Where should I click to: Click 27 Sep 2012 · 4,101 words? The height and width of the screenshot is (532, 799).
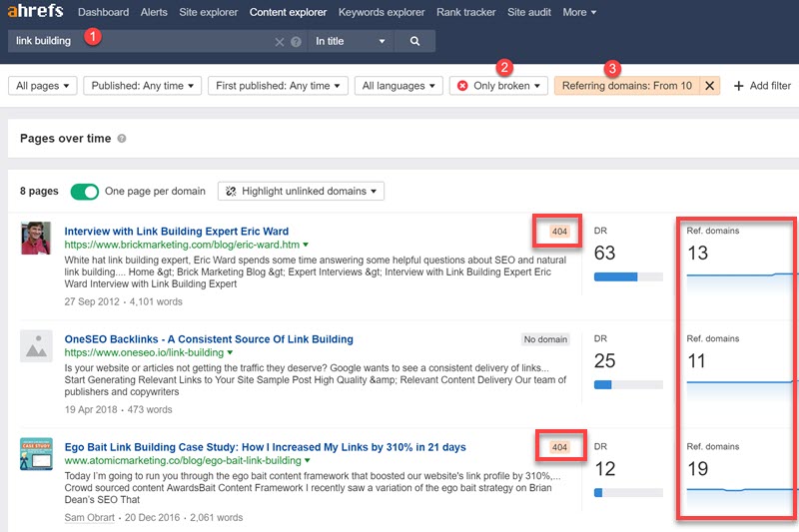[x=123, y=301]
